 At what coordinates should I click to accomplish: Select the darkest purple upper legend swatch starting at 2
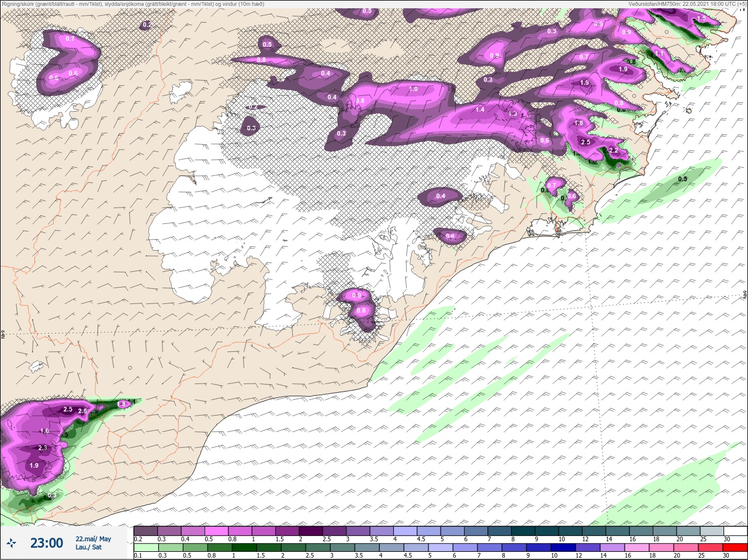[311, 531]
